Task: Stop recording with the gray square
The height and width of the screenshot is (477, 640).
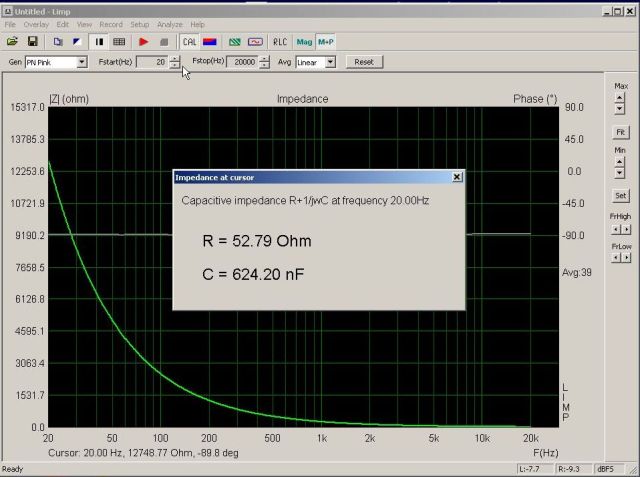Action: [x=164, y=42]
